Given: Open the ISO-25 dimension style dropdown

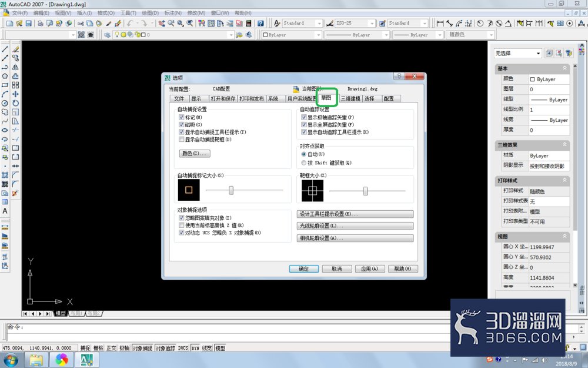Looking at the screenshot, I should [372, 24].
